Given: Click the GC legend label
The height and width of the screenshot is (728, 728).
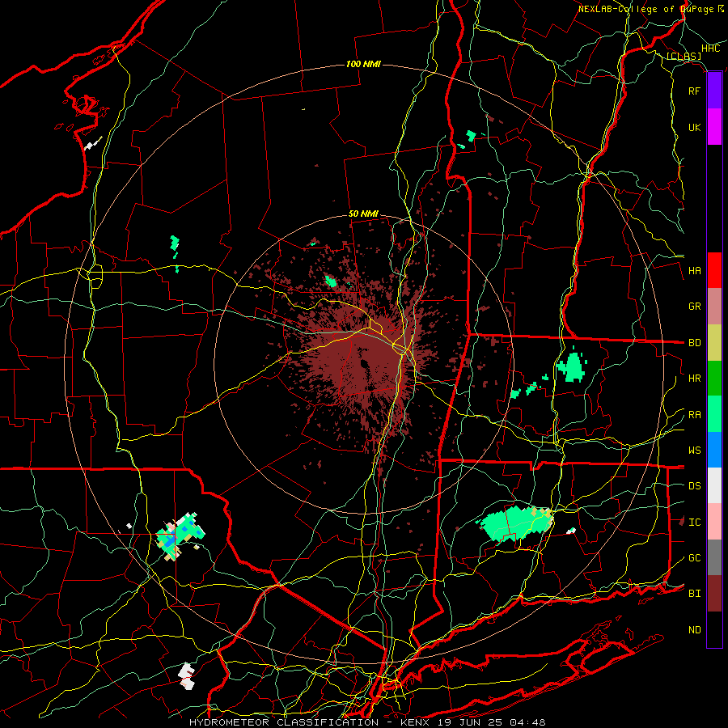Looking at the screenshot, I should point(694,558).
